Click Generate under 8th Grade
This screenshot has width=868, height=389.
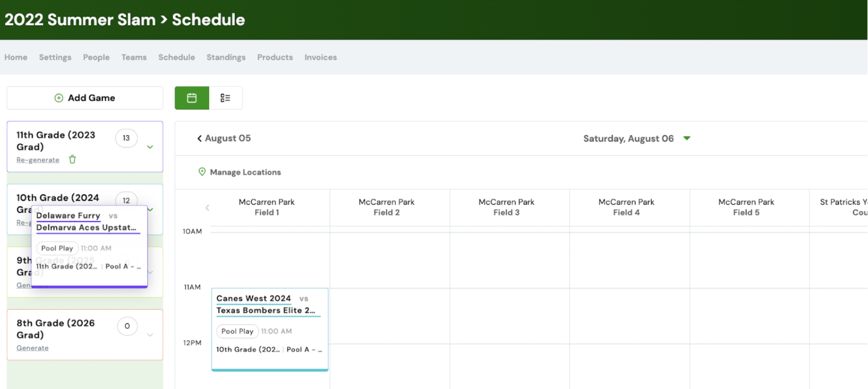coord(32,348)
